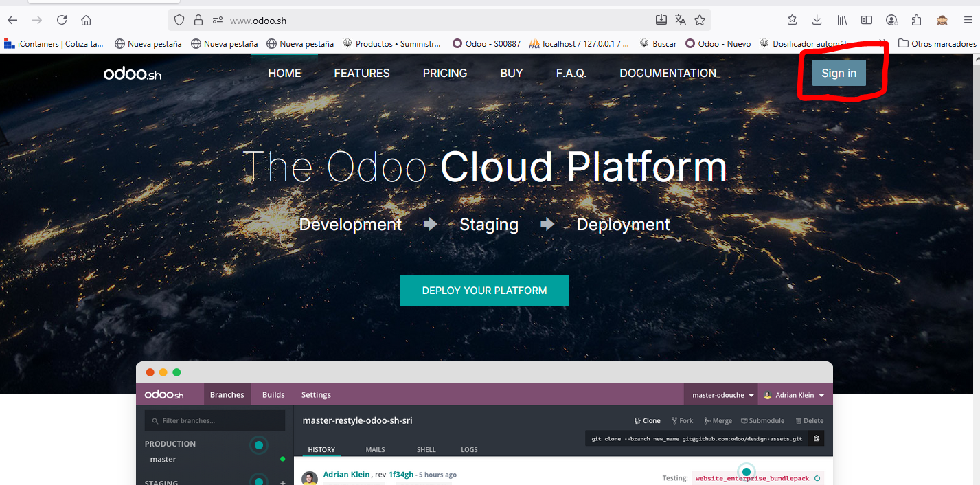Reload the odoo.sh page
The height and width of the screenshot is (485, 980).
click(x=62, y=20)
